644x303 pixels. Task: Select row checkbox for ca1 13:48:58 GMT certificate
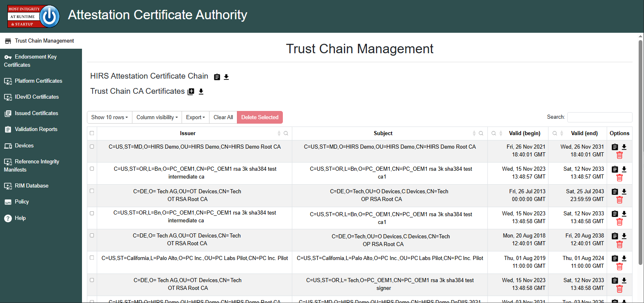92,213
